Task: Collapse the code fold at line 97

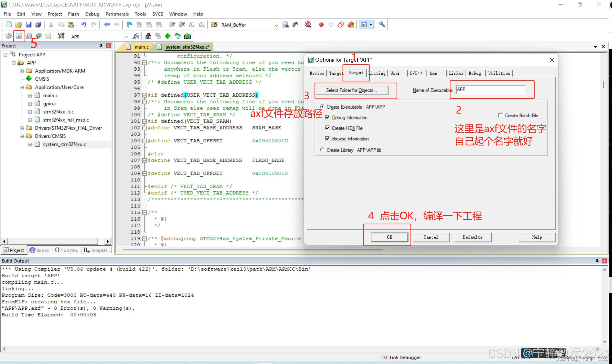Action: tap(145, 95)
